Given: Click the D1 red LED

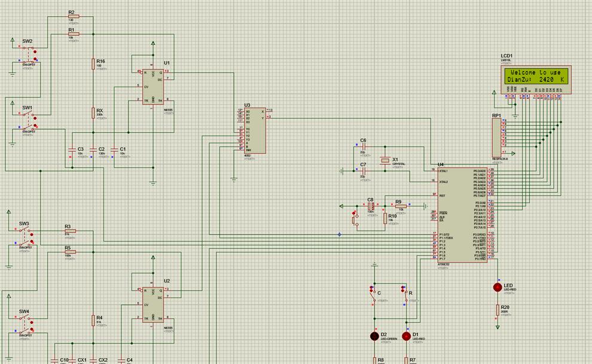Looking at the screenshot, I should pyautogui.click(x=406, y=336).
